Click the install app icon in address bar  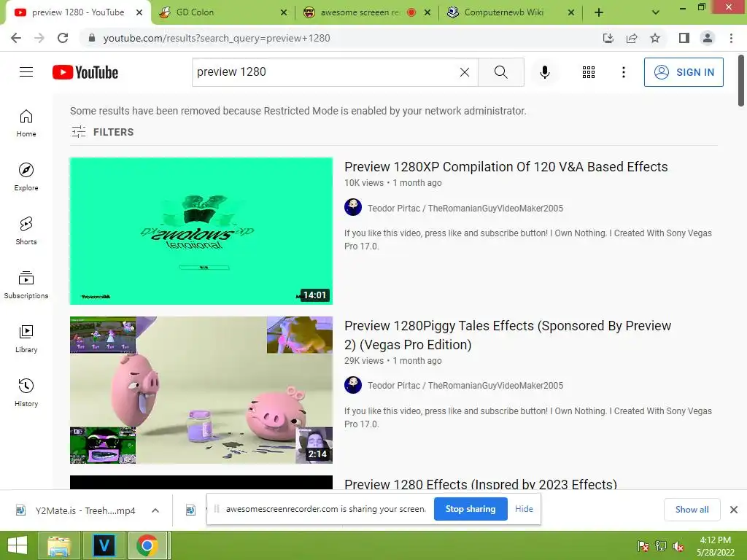[608, 38]
